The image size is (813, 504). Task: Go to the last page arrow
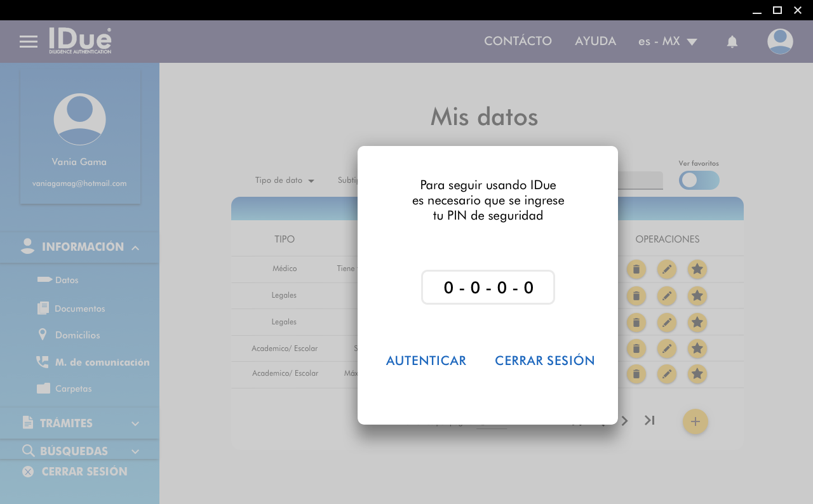649,420
